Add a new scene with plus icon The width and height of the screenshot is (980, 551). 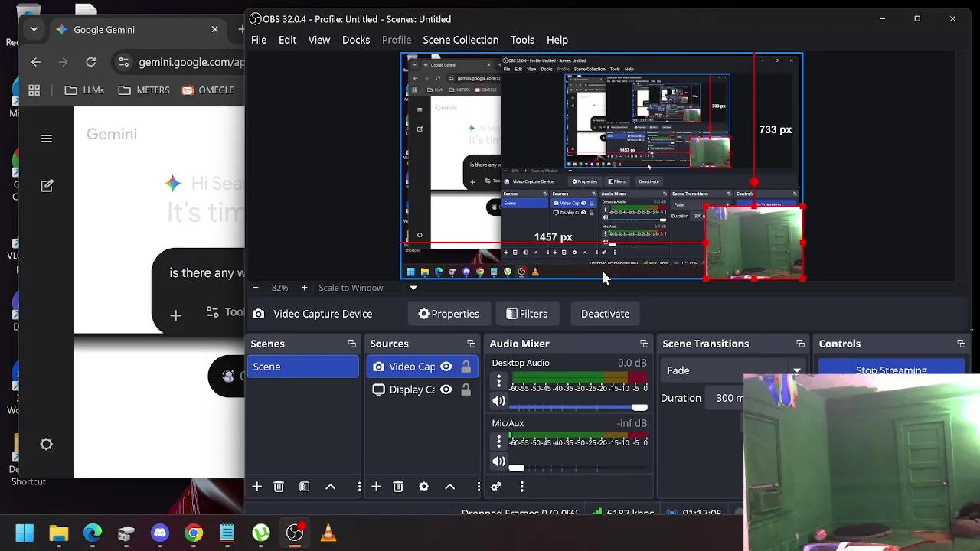pos(257,487)
